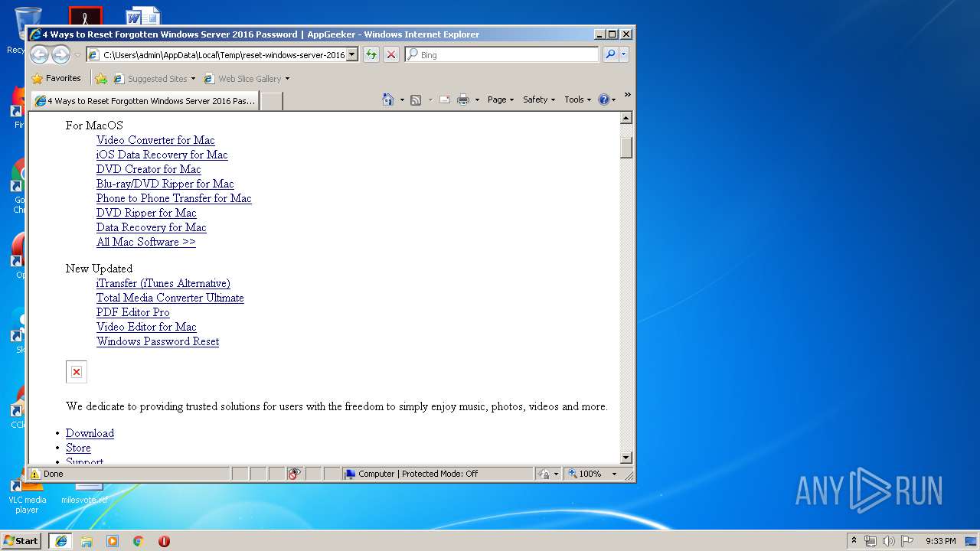980x551 pixels.
Task: Open the Start menu
Action: pyautogui.click(x=21, y=540)
